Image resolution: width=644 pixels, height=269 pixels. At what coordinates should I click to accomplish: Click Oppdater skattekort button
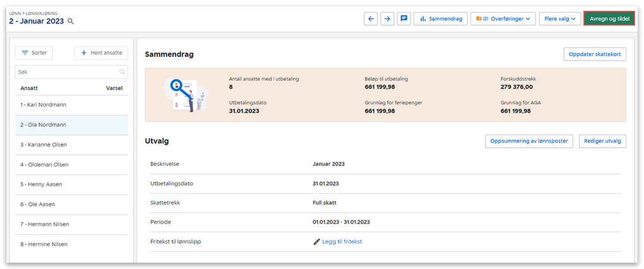[x=595, y=54]
